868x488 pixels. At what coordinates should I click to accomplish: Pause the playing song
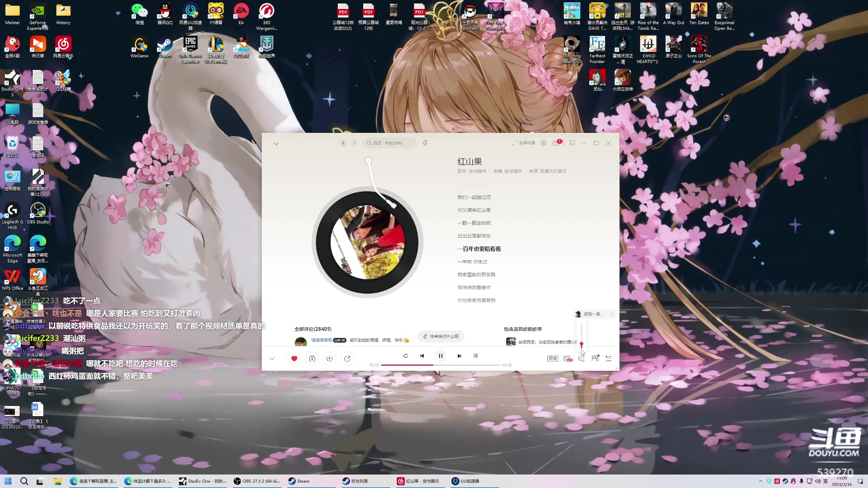coord(441,356)
